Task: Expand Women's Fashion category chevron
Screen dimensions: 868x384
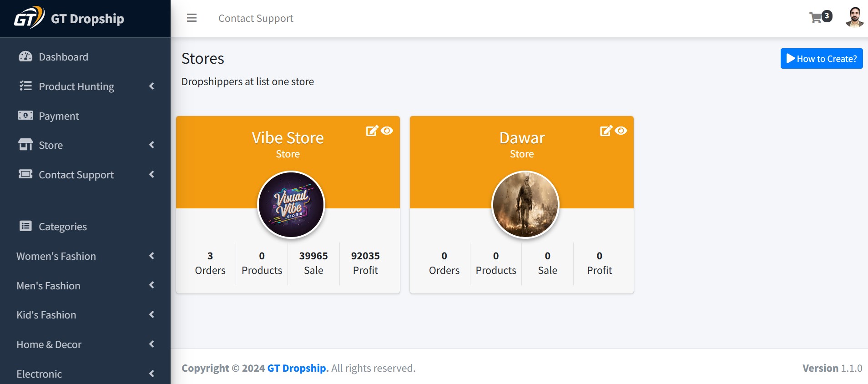Action: tap(151, 256)
